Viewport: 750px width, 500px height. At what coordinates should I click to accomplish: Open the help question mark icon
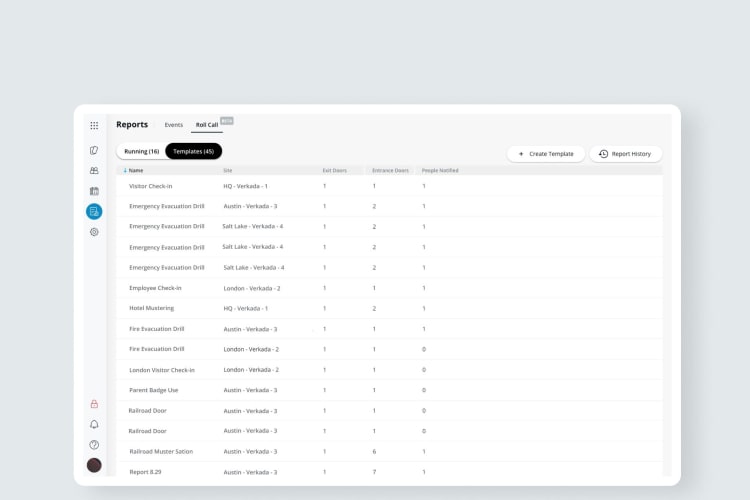coord(94,444)
